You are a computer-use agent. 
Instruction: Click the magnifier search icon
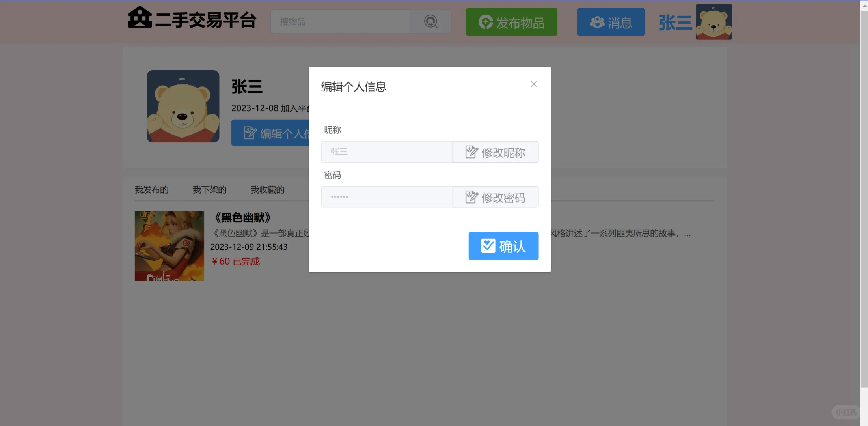[431, 22]
